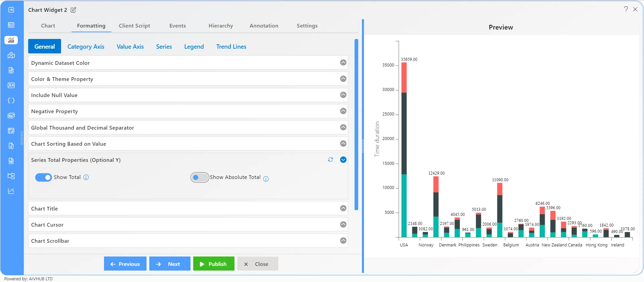Switch to the Settings tab
The height and width of the screenshot is (282, 644).
(x=307, y=26)
